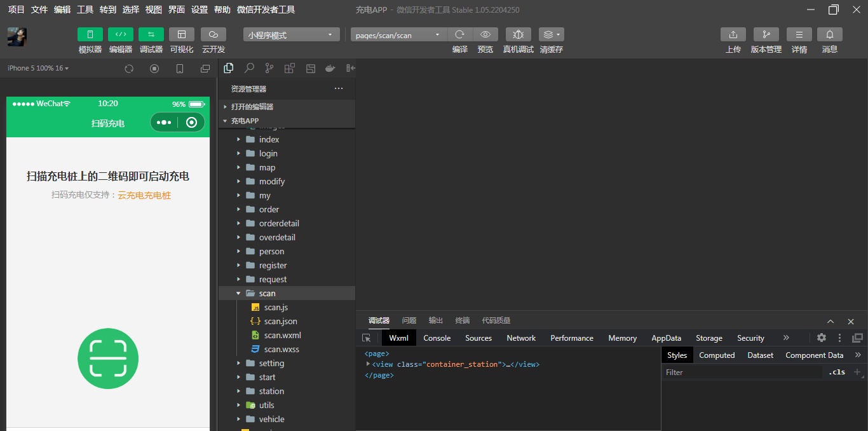
Task: Click the simulator stop/record icon
Action: tap(154, 69)
